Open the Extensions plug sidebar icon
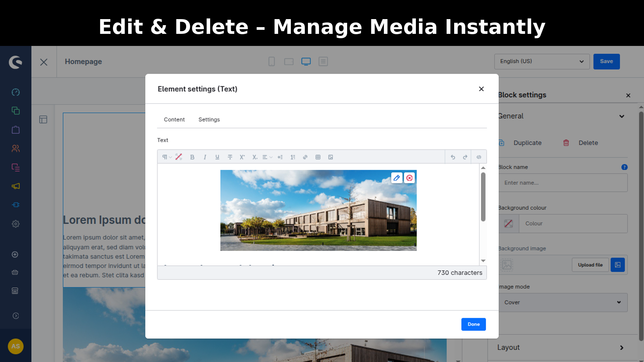The width and height of the screenshot is (644, 362). click(15, 205)
